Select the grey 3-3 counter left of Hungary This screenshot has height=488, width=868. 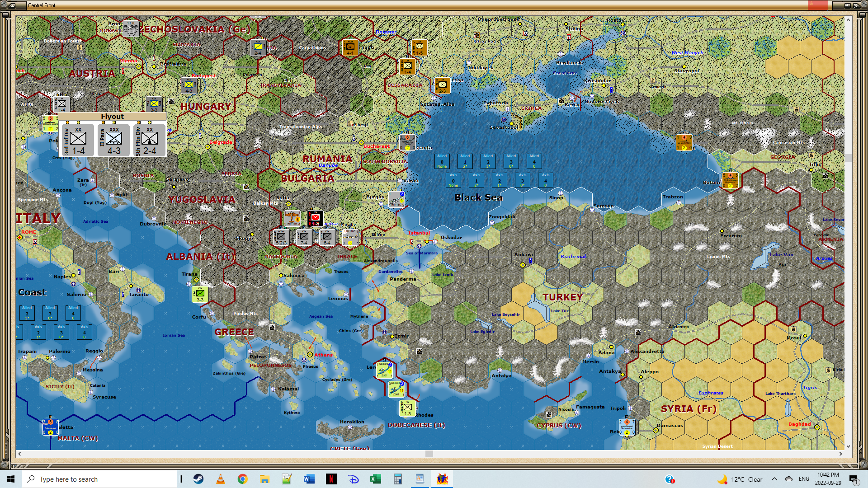tap(154, 104)
